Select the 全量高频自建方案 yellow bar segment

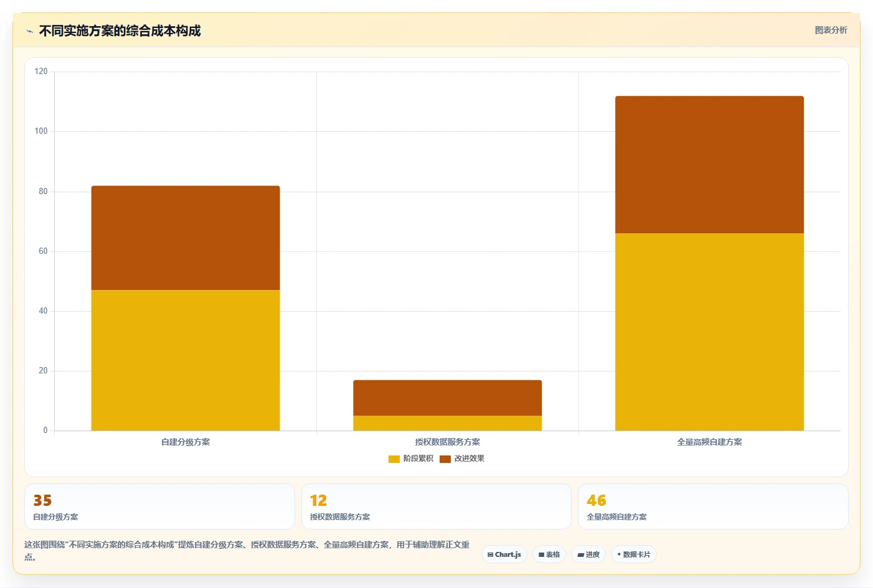click(709, 332)
